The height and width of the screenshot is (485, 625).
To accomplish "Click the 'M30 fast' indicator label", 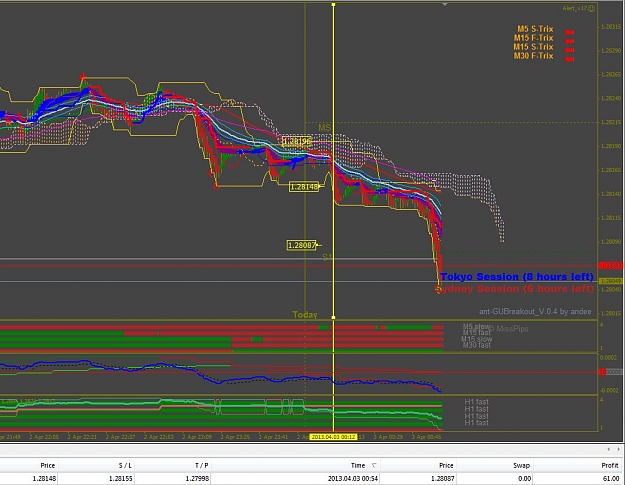I will point(477,345).
